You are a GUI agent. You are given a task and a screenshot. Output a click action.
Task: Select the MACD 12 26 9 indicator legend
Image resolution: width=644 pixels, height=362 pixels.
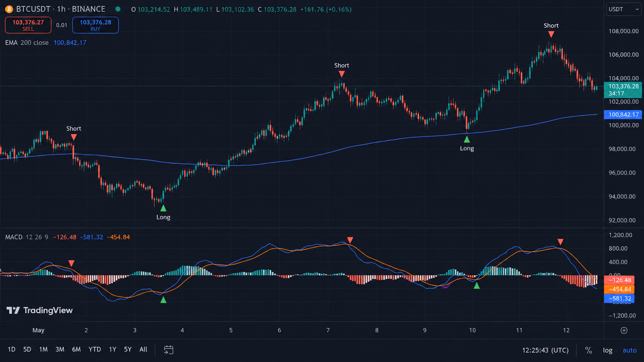pos(27,237)
